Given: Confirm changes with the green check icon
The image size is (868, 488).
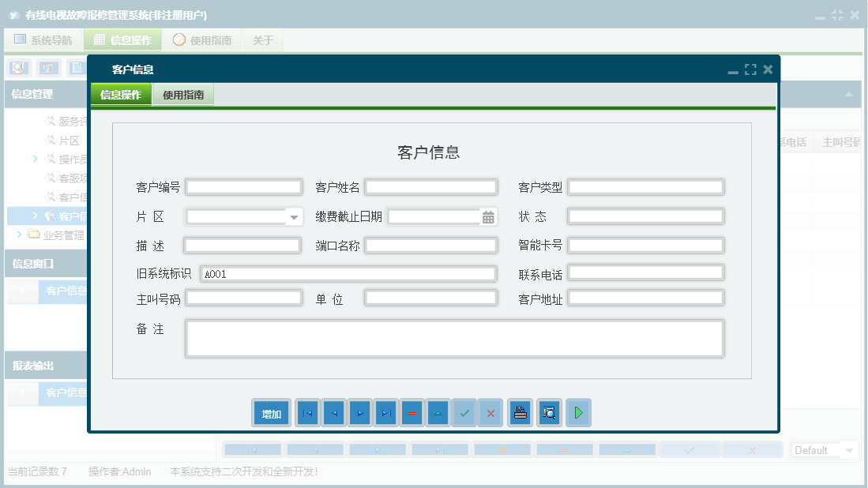Looking at the screenshot, I should click(464, 412).
